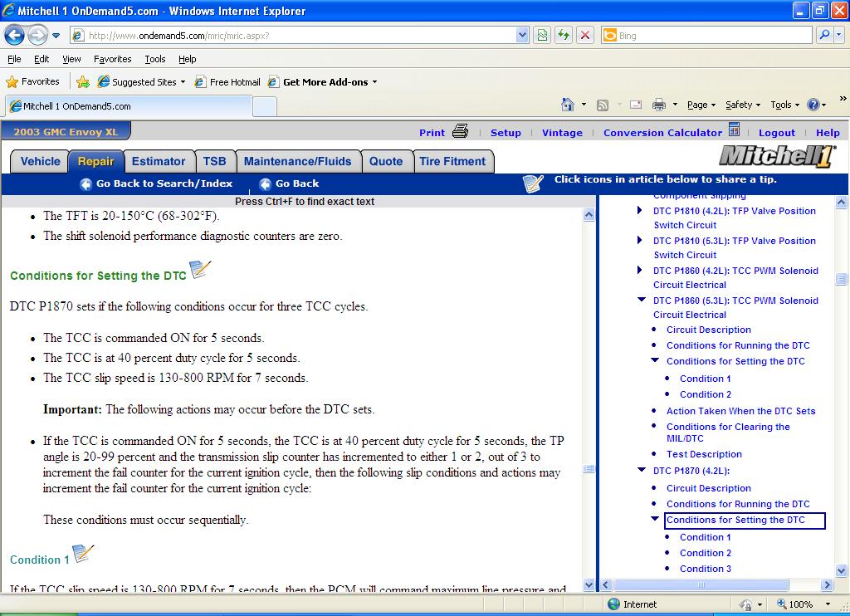Click the blank new tab button
This screenshot has width=850, height=616.
[x=265, y=106]
